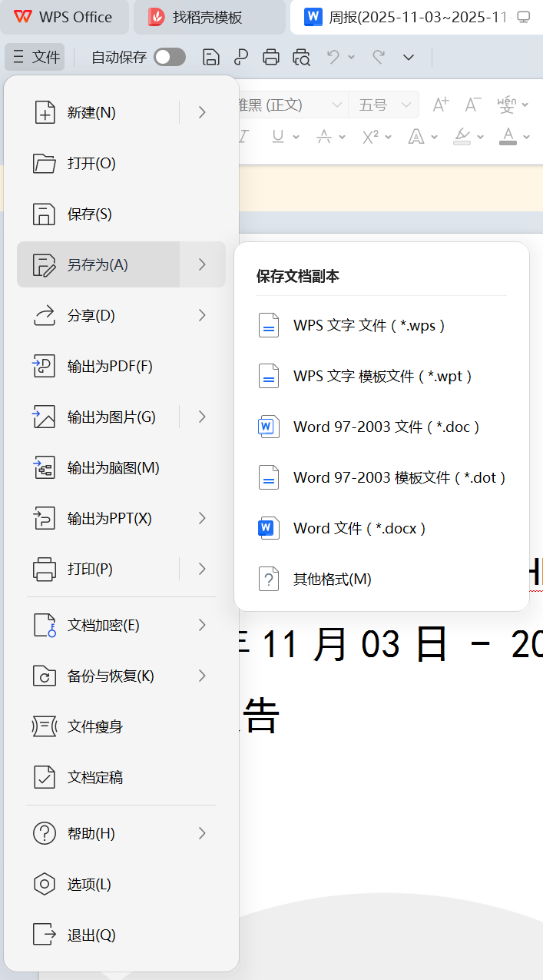Image resolution: width=543 pixels, height=980 pixels.
Task: Click the save icon in quick access toolbar
Action: (x=210, y=57)
